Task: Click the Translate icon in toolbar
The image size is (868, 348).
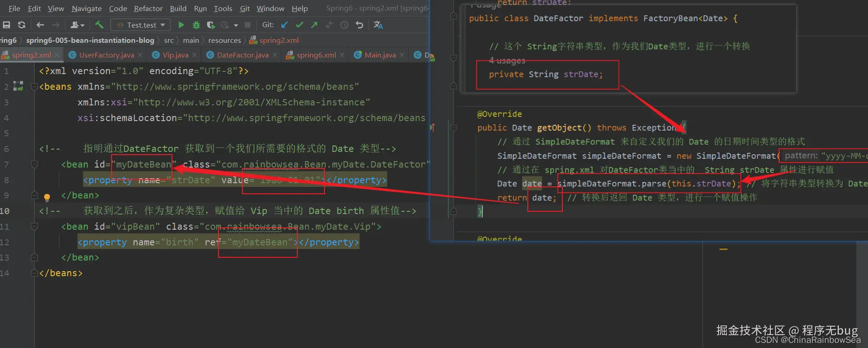Action: pyautogui.click(x=378, y=25)
